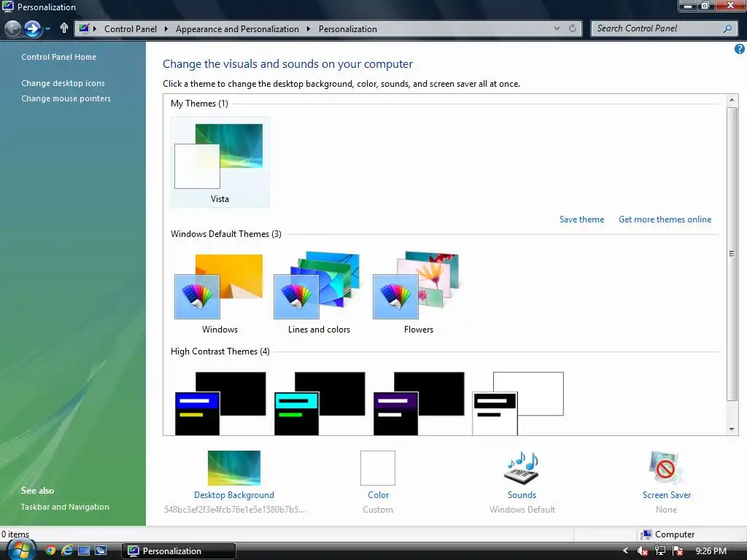Go back with the Back arrow button
747x560 pixels.
(13, 28)
